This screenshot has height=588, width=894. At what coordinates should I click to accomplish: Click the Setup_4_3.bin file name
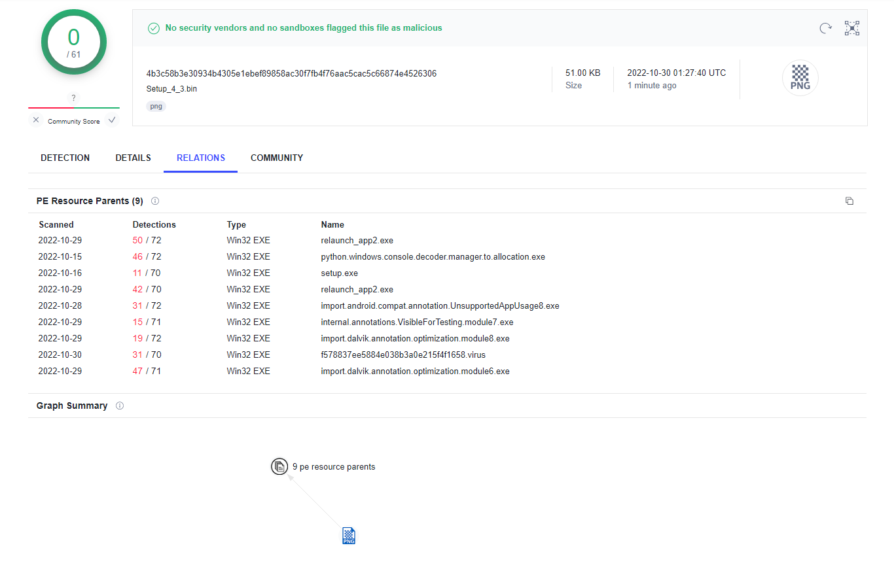(171, 89)
